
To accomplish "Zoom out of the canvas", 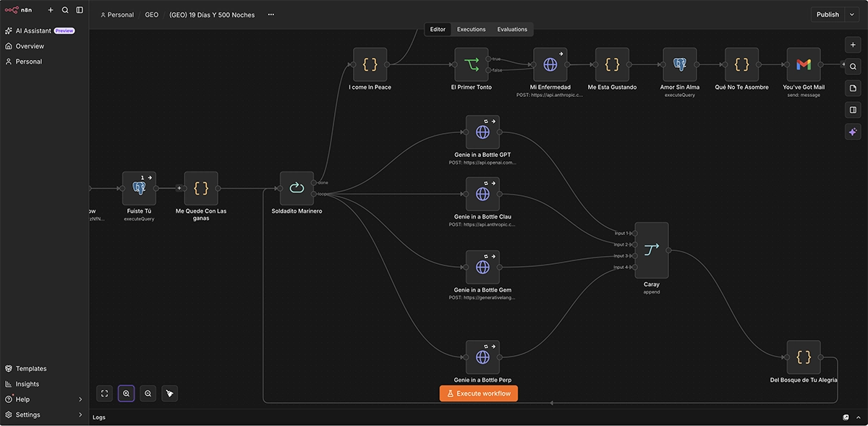I will 148,393.
